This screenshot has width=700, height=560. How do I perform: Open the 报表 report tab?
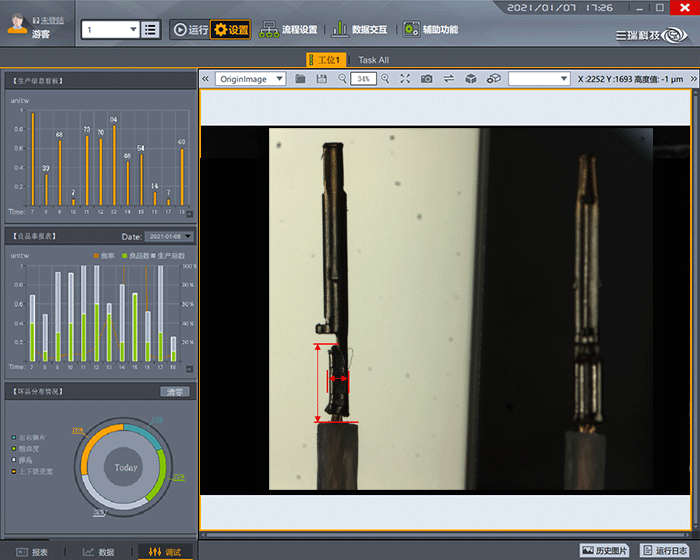click(x=32, y=552)
